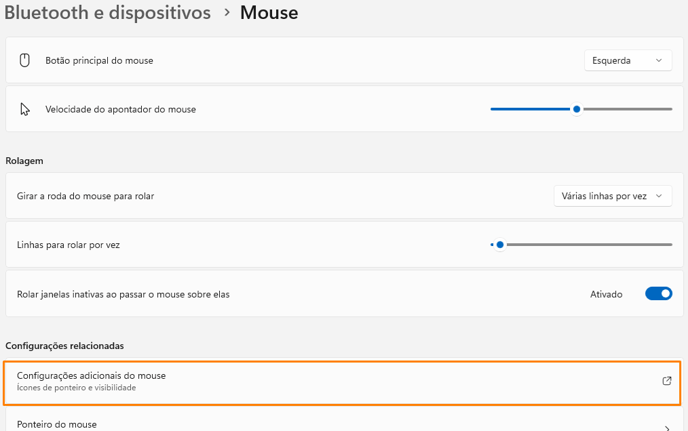The image size is (688, 431).
Task: Open the Esquerda primary button dropdown
Action: [x=628, y=61]
